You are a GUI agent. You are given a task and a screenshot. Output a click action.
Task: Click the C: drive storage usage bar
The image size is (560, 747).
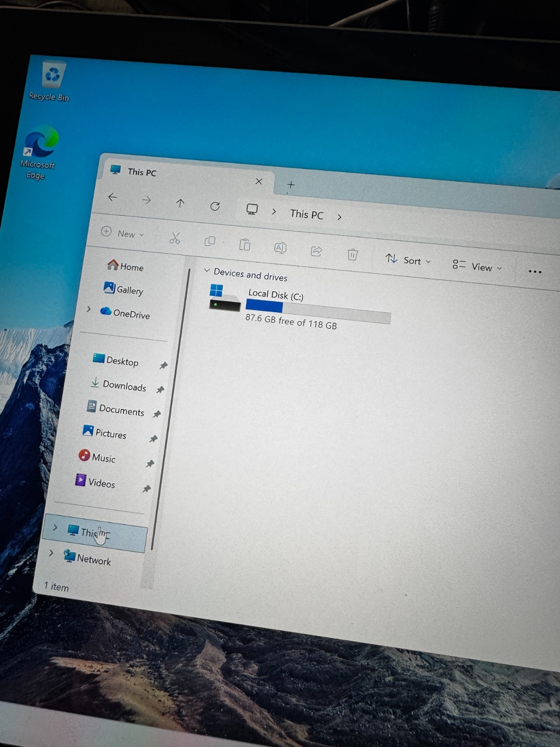(x=318, y=311)
